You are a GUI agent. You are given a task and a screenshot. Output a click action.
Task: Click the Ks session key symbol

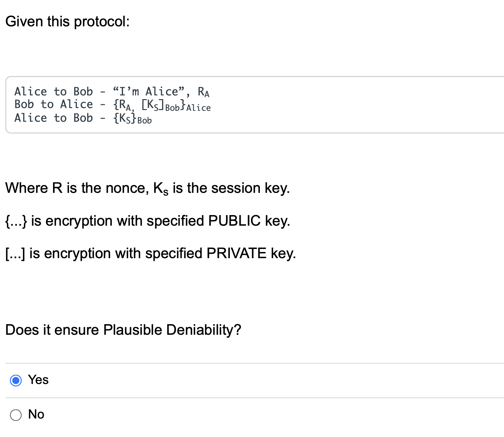point(161,188)
